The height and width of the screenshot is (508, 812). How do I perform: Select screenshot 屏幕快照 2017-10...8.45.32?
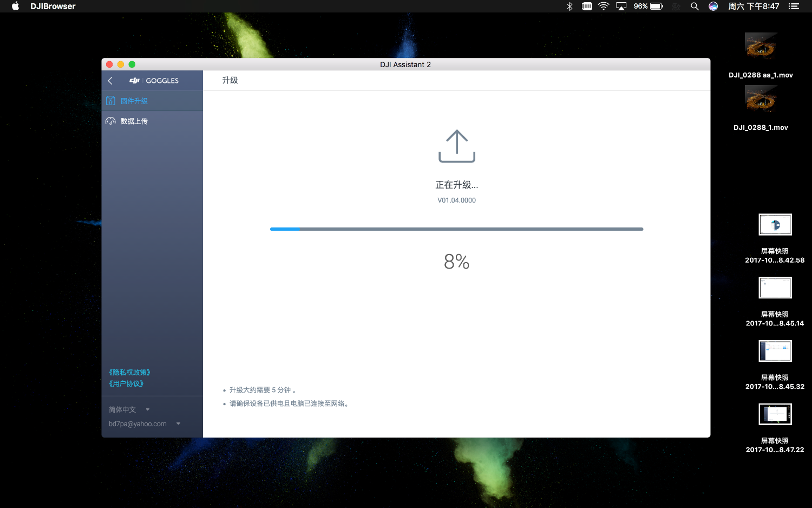pos(775,365)
